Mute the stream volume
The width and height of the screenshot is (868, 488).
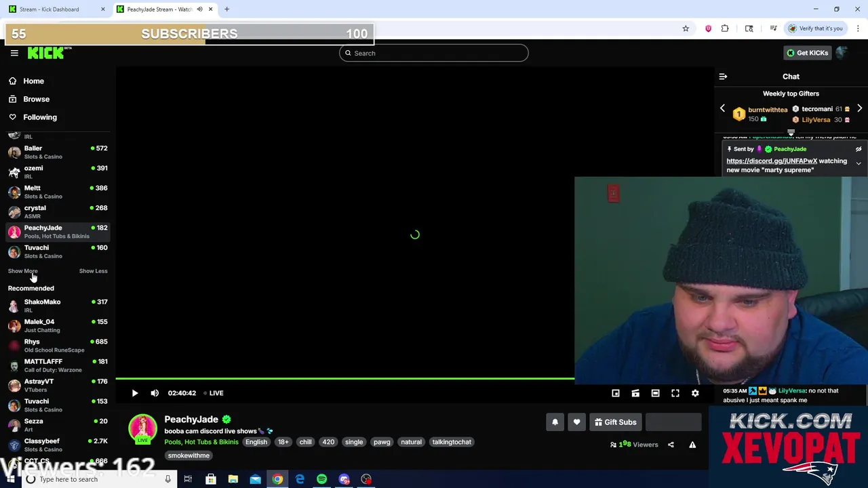click(x=155, y=393)
